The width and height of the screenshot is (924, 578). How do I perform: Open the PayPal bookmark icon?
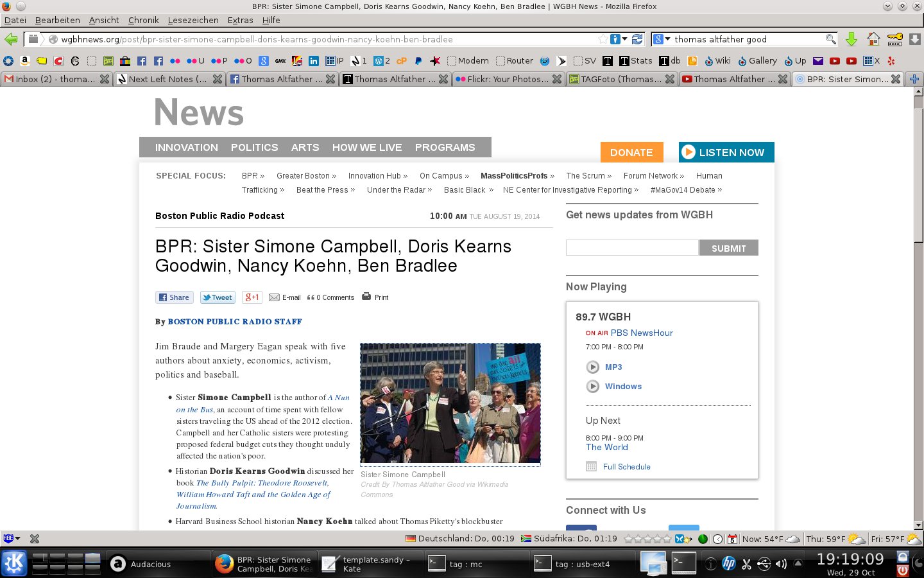point(418,61)
